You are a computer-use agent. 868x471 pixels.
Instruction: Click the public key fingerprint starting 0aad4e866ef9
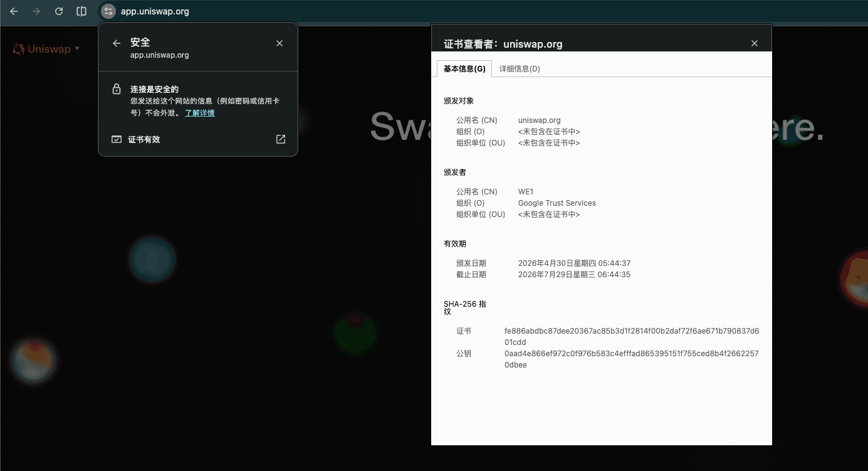point(632,359)
